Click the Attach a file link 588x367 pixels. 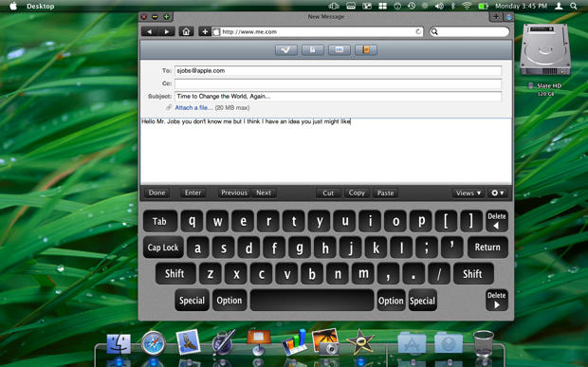click(193, 107)
